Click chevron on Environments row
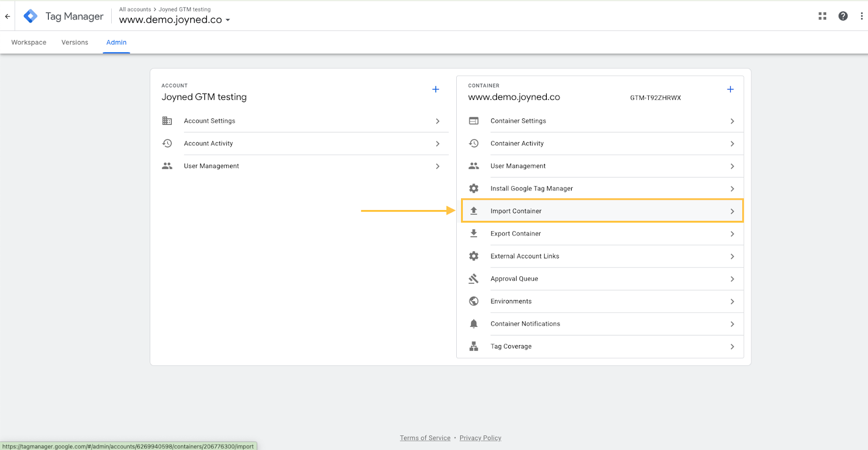Image resolution: width=868 pixels, height=450 pixels. (x=732, y=301)
